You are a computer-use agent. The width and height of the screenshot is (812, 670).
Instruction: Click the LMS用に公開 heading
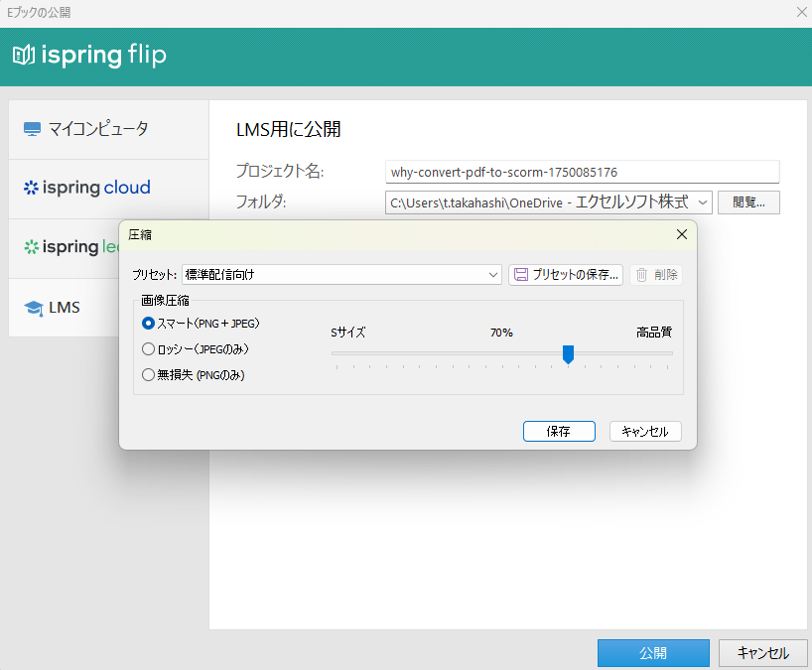tap(289, 129)
